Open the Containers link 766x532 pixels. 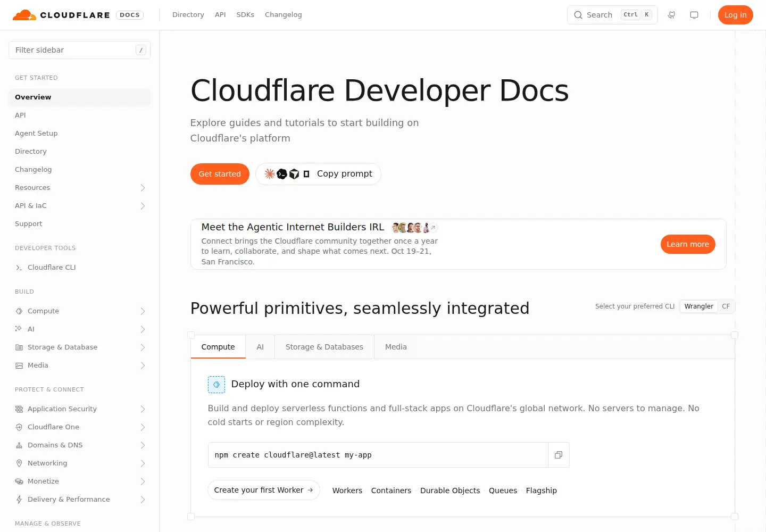pos(391,491)
